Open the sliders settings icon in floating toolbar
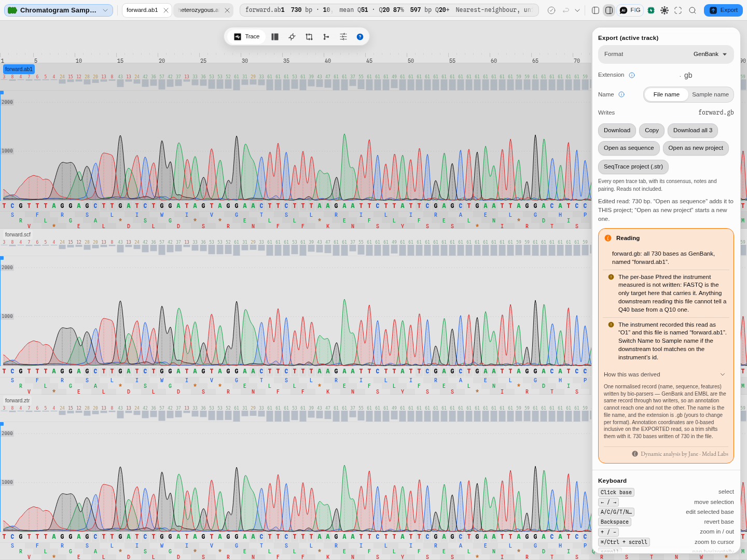747x560 pixels. click(x=343, y=37)
